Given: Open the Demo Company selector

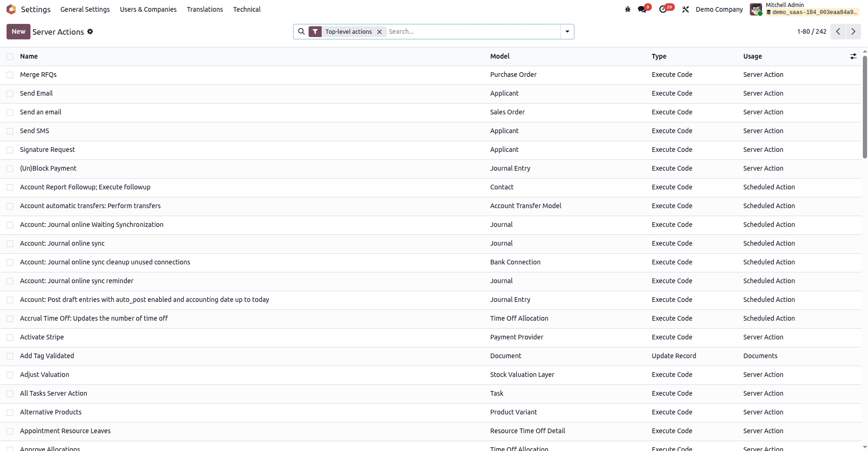Looking at the screenshot, I should [719, 9].
